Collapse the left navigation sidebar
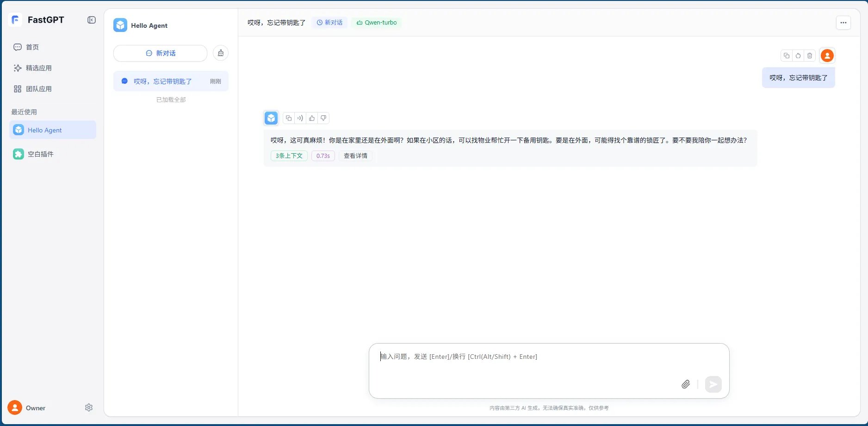Viewport: 868px width, 426px height. [91, 20]
